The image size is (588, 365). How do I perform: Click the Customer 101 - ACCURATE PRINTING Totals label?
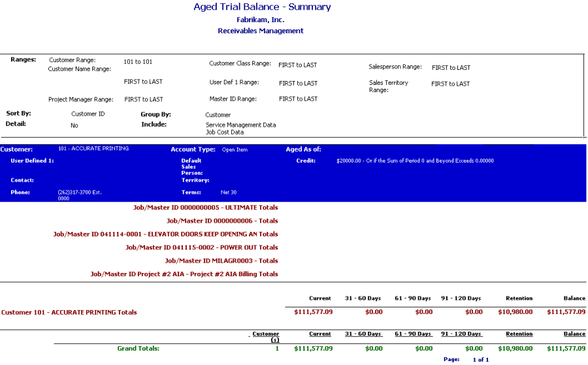point(69,313)
